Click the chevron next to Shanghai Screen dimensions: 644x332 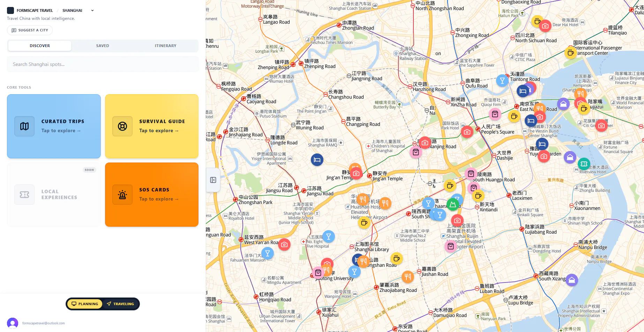pos(92,10)
